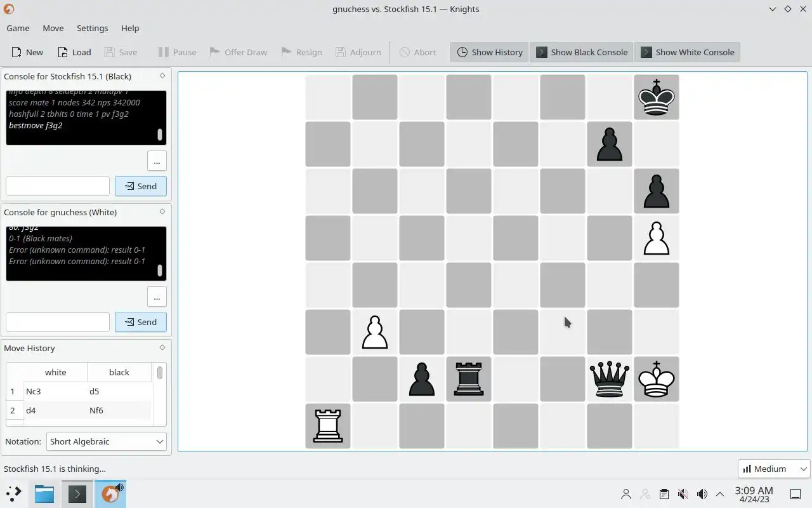This screenshot has height=508, width=812.
Task: Click the white king piece
Action: pyautogui.click(x=657, y=379)
